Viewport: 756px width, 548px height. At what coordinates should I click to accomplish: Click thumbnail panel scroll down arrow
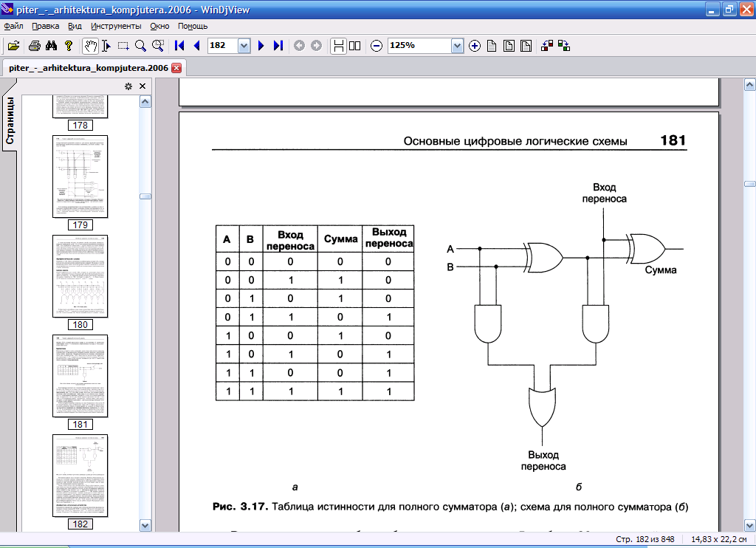tap(145, 525)
